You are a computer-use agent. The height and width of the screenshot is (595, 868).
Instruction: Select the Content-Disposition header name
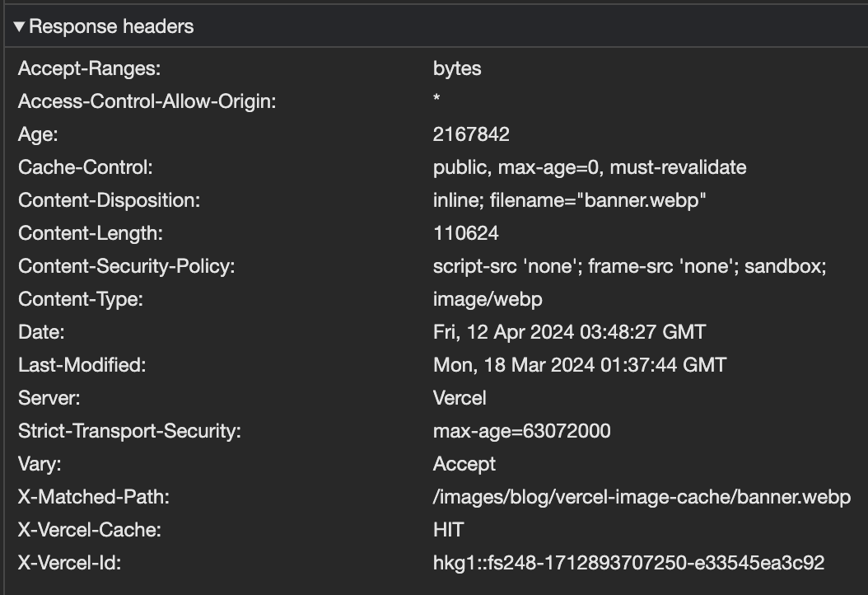[109, 200]
